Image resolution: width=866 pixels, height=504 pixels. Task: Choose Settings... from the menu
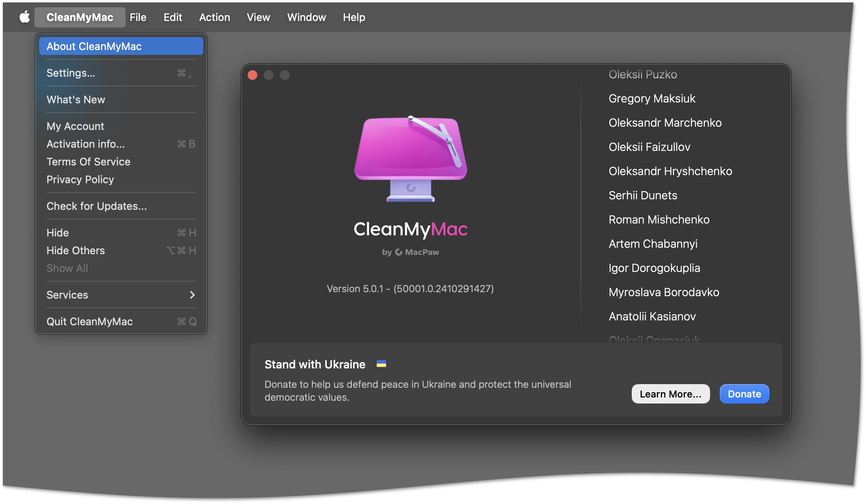pos(121,73)
